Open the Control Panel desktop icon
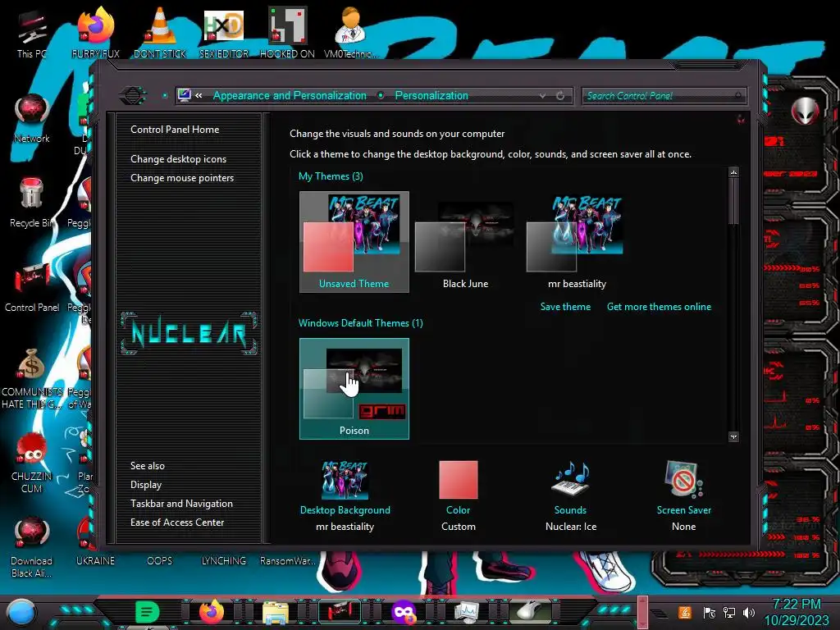Viewport: 840px width, 630px height. tap(32, 287)
